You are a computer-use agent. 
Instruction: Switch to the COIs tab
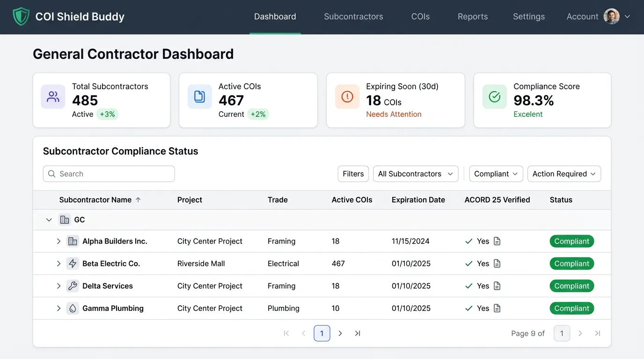(x=420, y=17)
